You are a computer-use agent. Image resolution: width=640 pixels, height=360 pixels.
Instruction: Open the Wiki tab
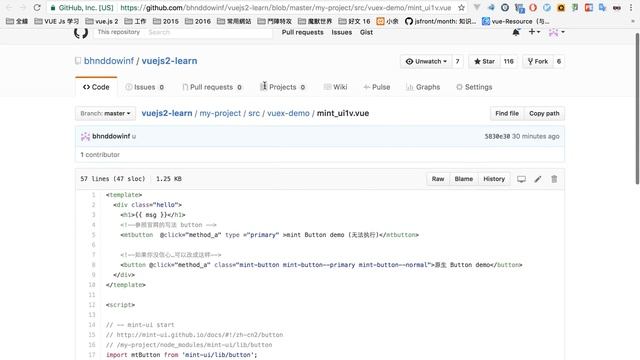pos(336,87)
